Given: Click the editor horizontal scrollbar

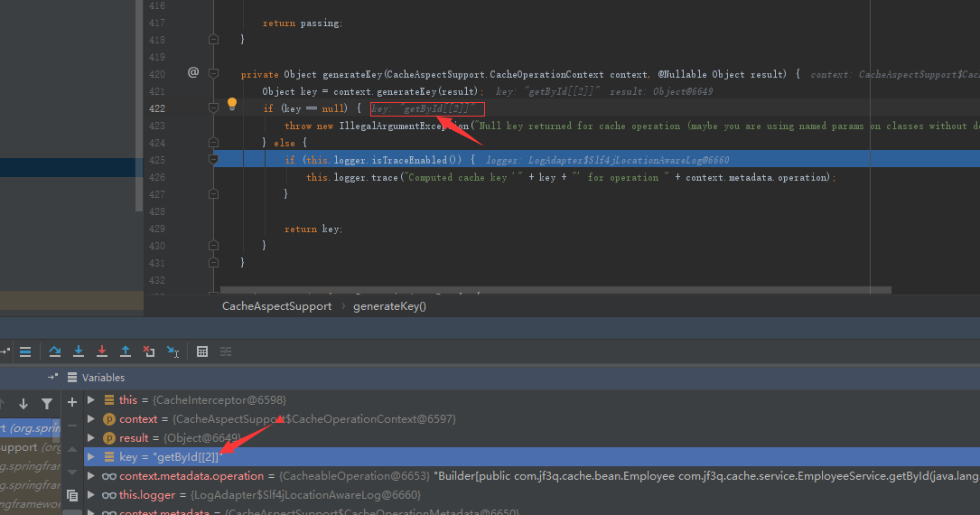Looking at the screenshot, I should (555, 291).
